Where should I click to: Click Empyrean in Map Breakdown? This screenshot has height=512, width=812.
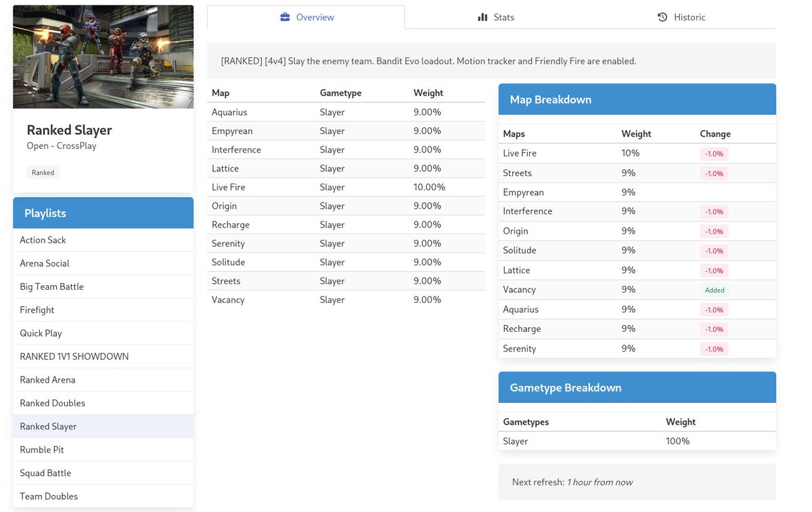(x=524, y=192)
